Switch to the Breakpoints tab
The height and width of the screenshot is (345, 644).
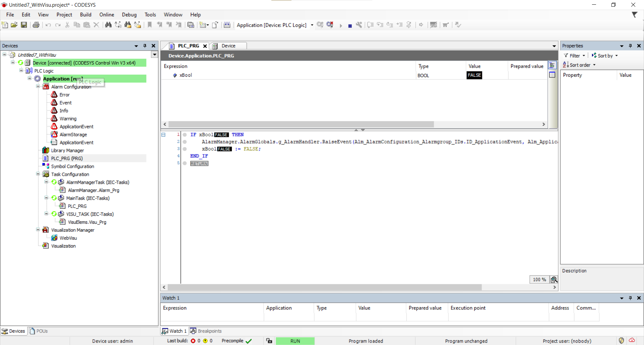[x=206, y=331]
